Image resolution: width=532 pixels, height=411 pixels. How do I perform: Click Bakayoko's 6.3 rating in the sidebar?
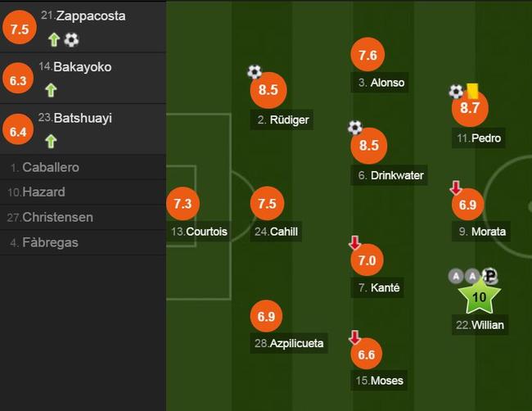tap(18, 80)
